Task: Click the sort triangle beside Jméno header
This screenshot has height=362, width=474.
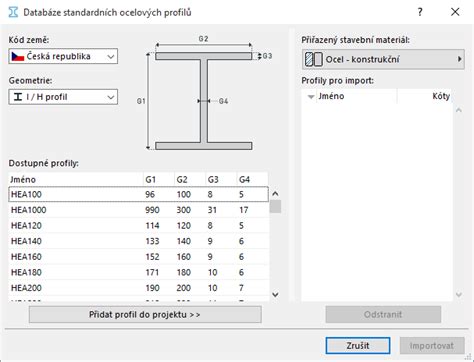Action: 311,97
